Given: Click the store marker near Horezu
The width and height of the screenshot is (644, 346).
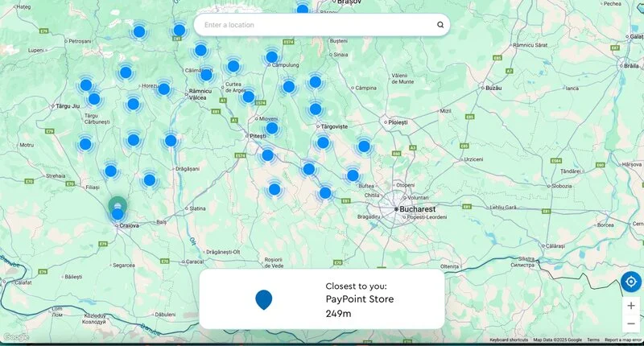Looking at the screenshot, I should coord(164,89).
